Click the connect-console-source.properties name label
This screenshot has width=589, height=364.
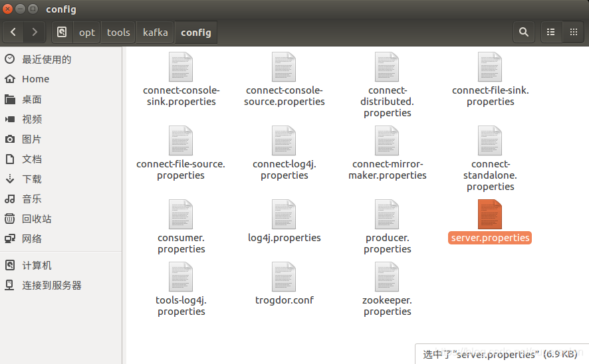[285, 96]
